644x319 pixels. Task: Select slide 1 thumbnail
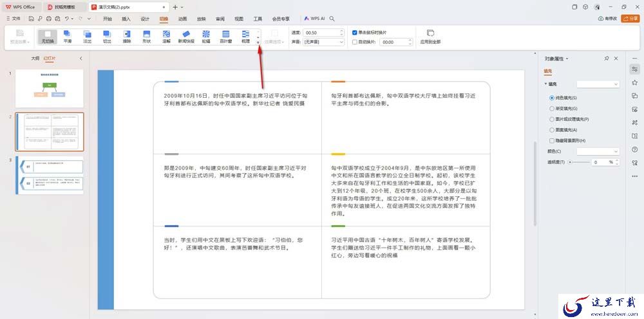coord(50,88)
